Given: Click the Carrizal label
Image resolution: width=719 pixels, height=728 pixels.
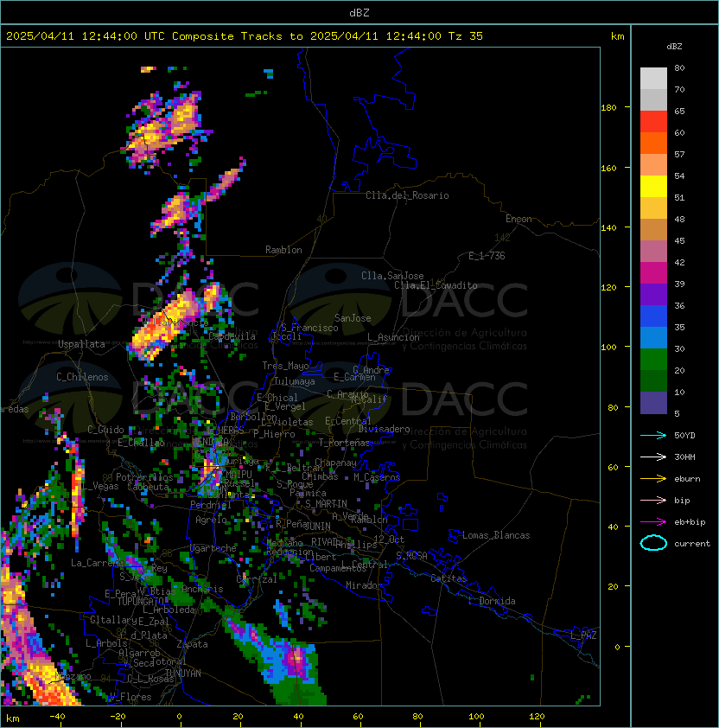Looking at the screenshot, I should pos(257,579).
